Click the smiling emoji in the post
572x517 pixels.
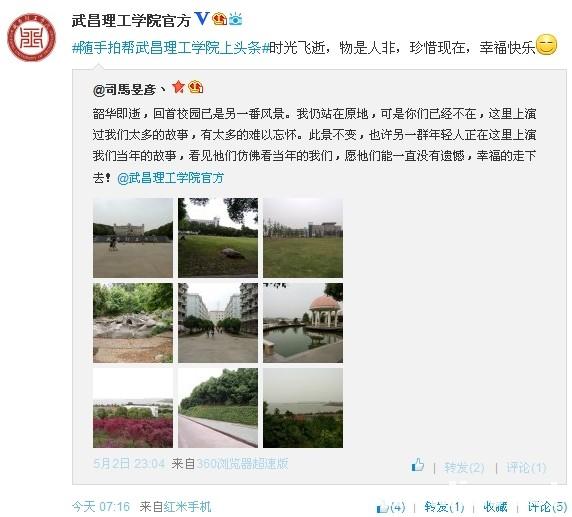(x=546, y=45)
